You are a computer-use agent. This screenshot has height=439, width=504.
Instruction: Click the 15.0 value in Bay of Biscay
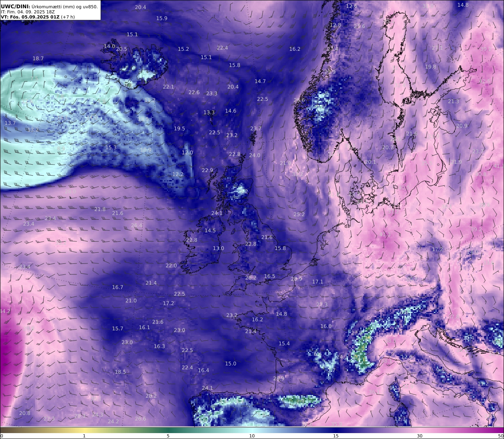(x=231, y=364)
